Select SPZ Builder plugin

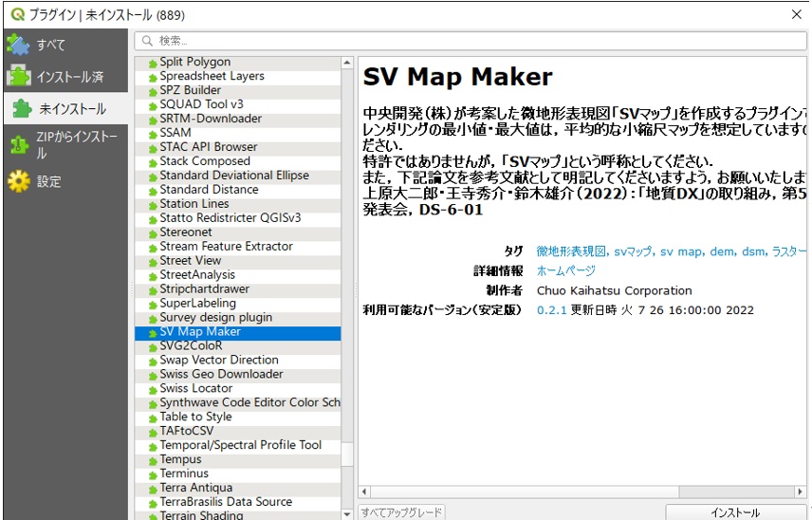pos(238,90)
